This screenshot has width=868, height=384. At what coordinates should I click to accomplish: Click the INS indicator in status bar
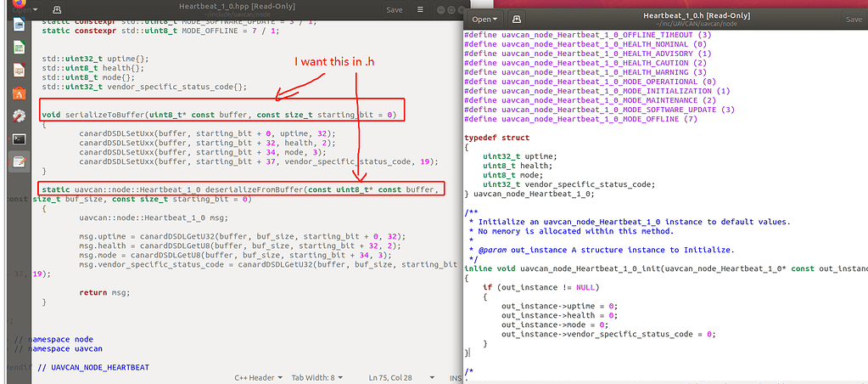click(x=455, y=377)
